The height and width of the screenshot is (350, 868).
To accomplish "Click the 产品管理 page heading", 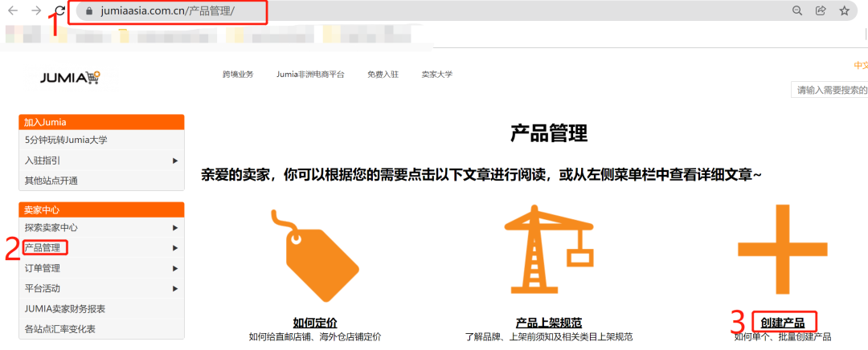I will click(x=549, y=134).
